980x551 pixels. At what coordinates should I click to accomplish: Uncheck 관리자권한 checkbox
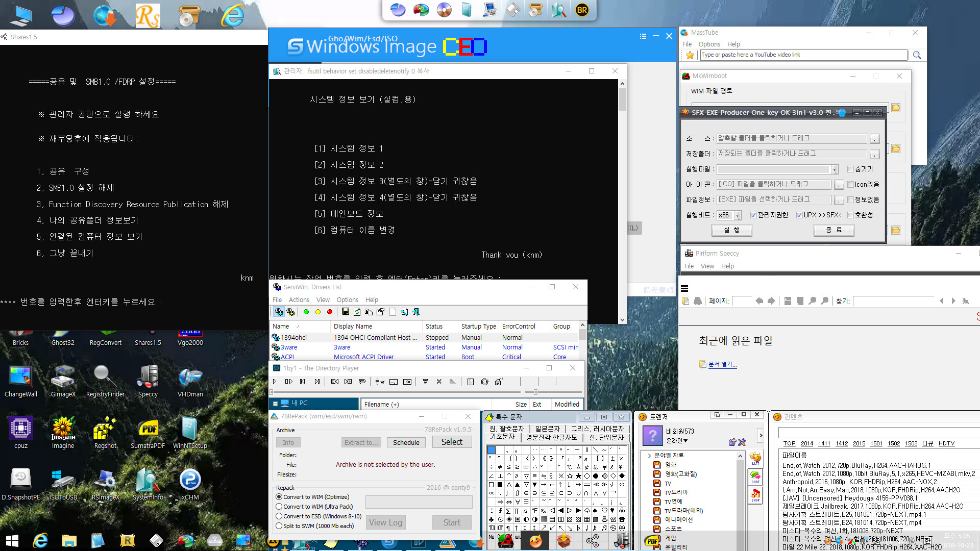pos(753,215)
